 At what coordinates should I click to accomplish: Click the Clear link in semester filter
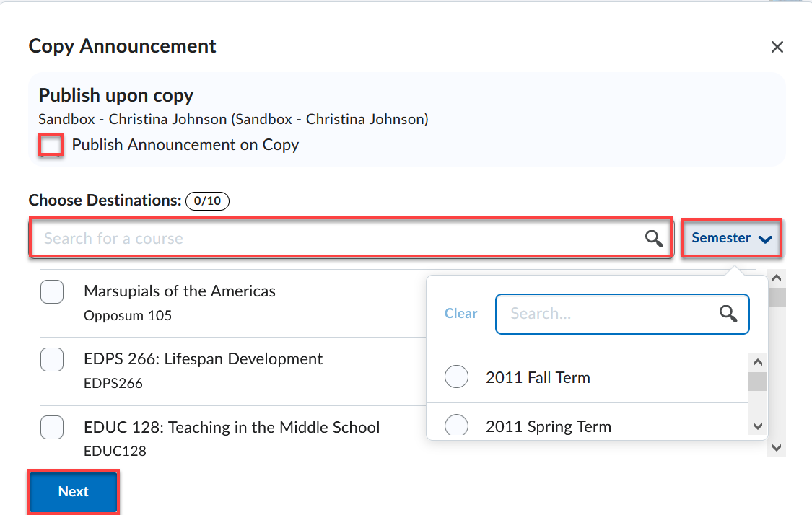point(460,314)
